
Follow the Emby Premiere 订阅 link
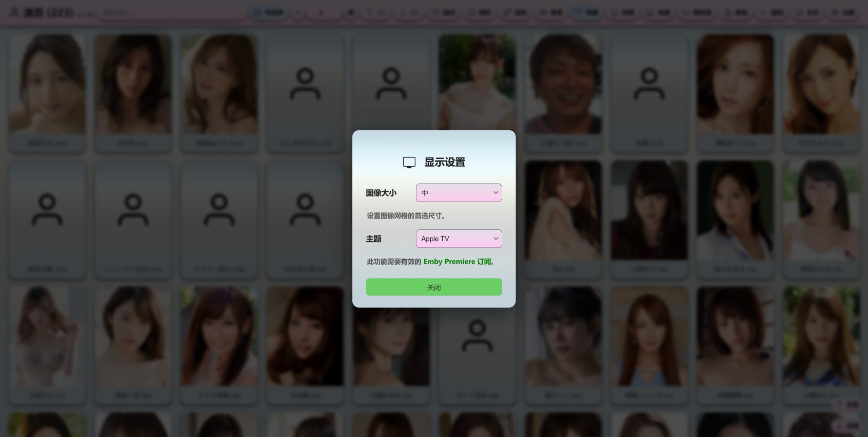pyautogui.click(x=457, y=261)
